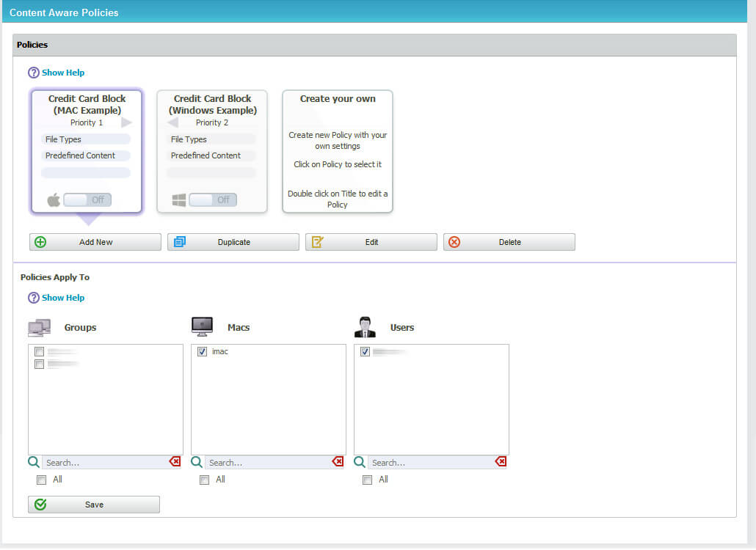The image size is (756, 550).
Task: Click File Types in Windows Example policy
Action: coord(211,139)
